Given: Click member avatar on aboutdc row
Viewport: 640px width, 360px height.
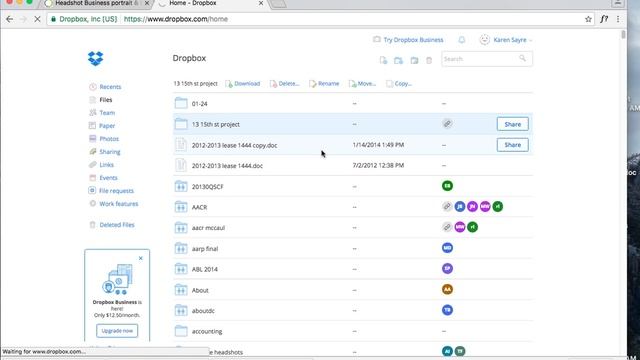Looking at the screenshot, I should [447, 310].
